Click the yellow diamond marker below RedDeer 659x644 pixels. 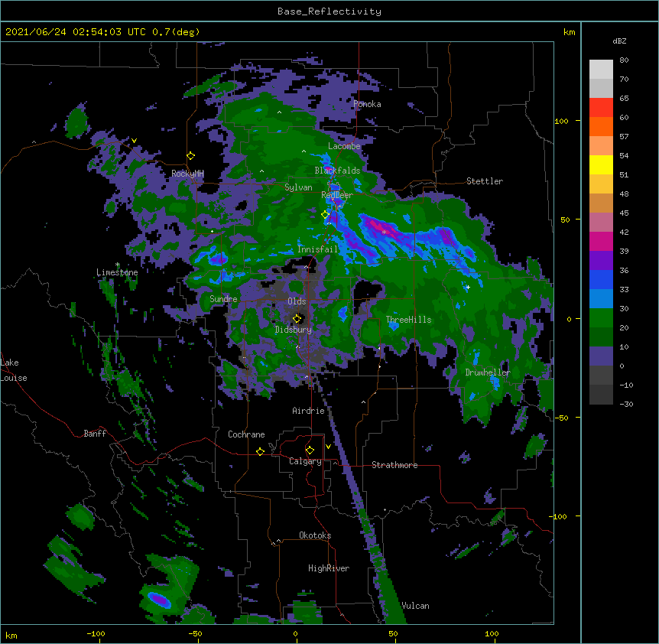coord(326,214)
